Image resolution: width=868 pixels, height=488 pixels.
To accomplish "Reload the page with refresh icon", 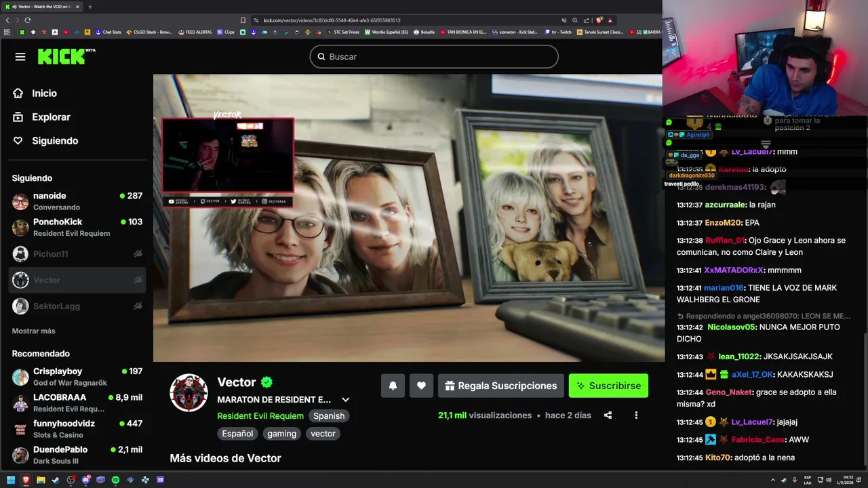I will 28,20.
